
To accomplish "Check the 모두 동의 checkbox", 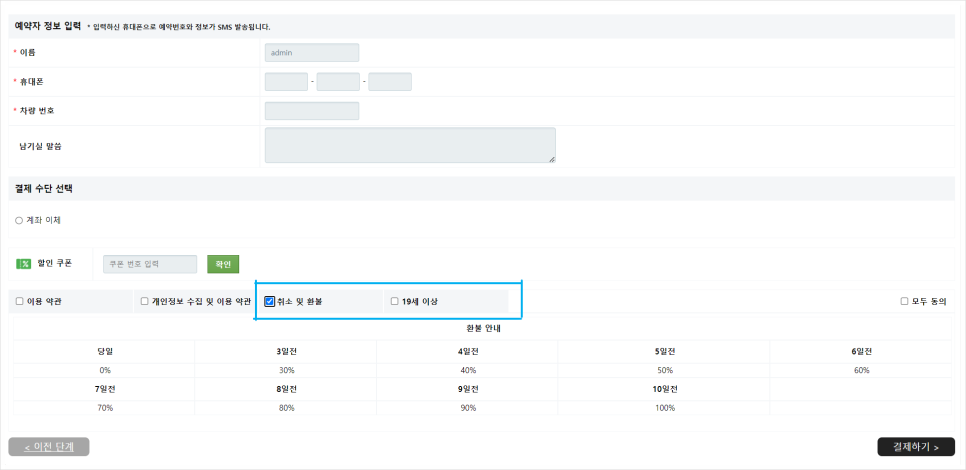I will pyautogui.click(x=904, y=301).
